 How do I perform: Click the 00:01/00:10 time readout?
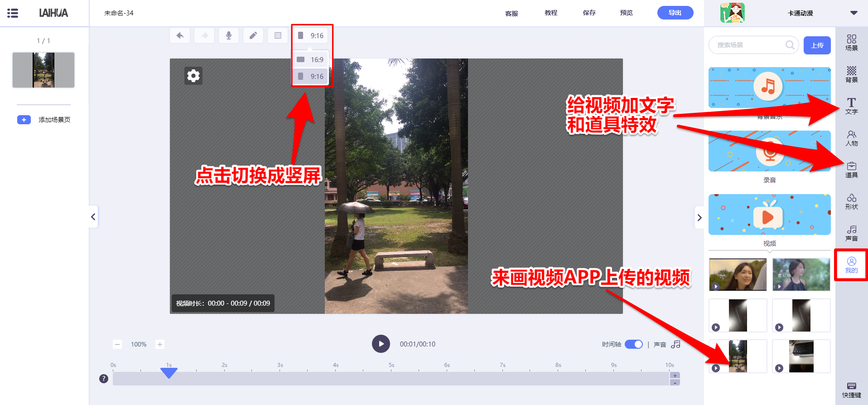pyautogui.click(x=417, y=344)
